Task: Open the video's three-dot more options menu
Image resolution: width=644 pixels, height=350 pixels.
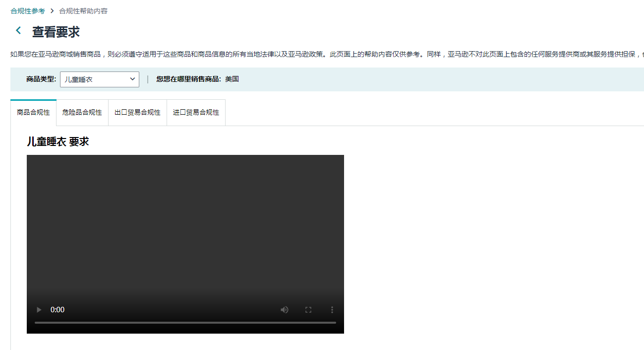Action: point(332,310)
